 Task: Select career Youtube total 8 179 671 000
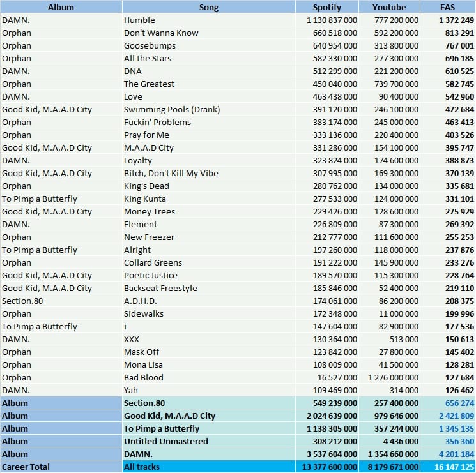[393, 467]
